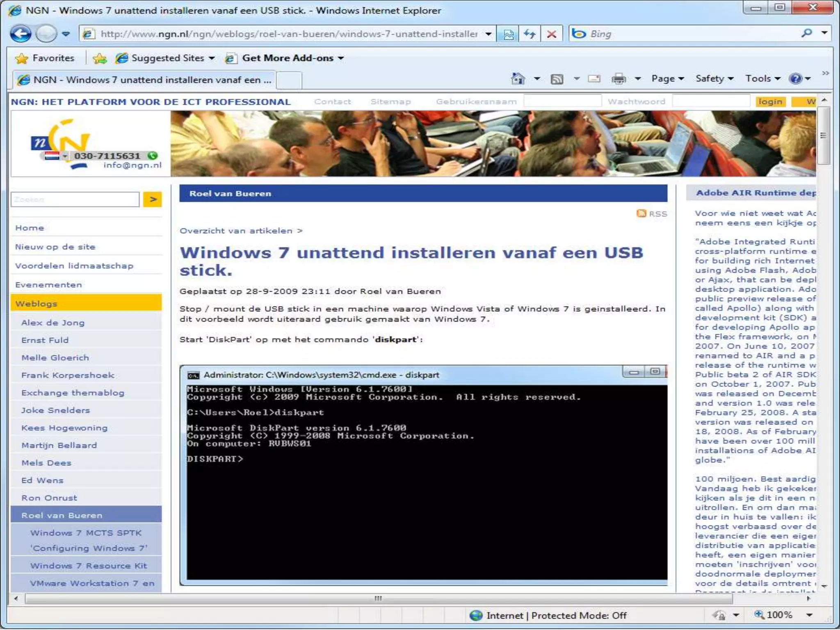Expand the address bar history dropdown
The image size is (840, 630).
[x=488, y=34]
